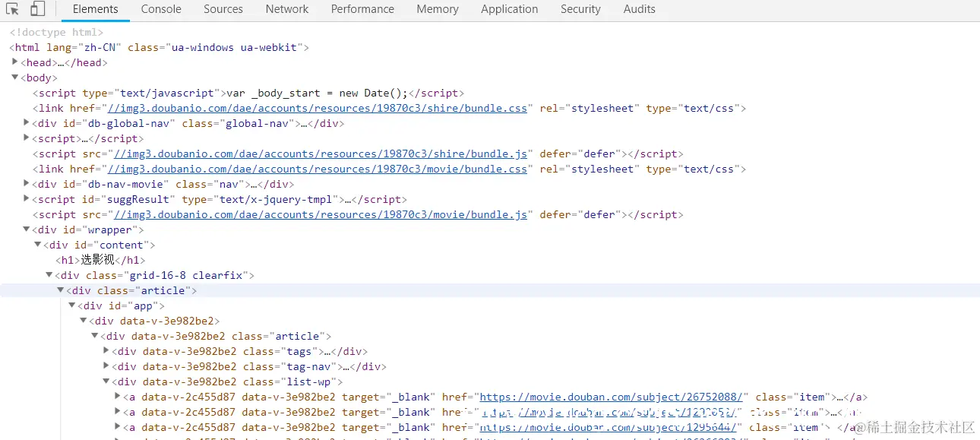Collapse the content div node

pos(38,245)
